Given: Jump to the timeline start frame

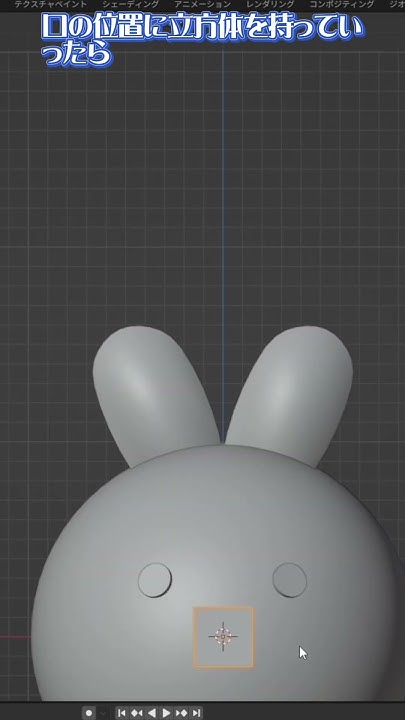Looking at the screenshot, I should tap(122, 713).
